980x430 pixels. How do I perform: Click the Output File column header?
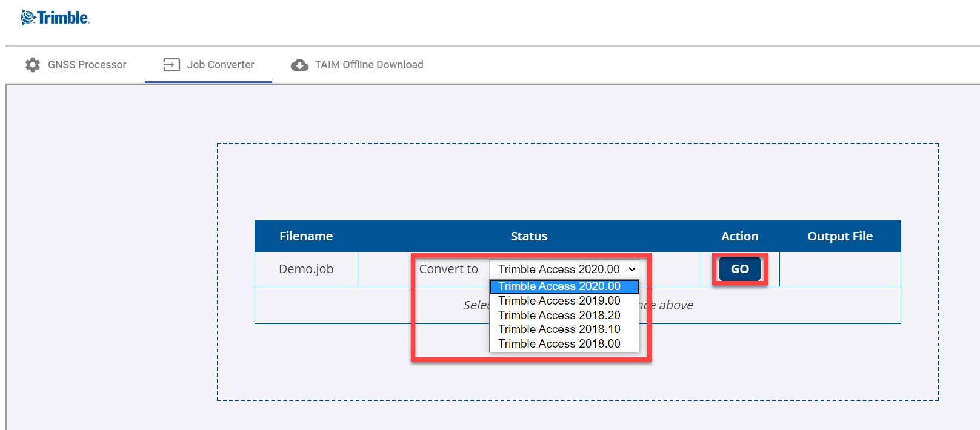coord(840,236)
